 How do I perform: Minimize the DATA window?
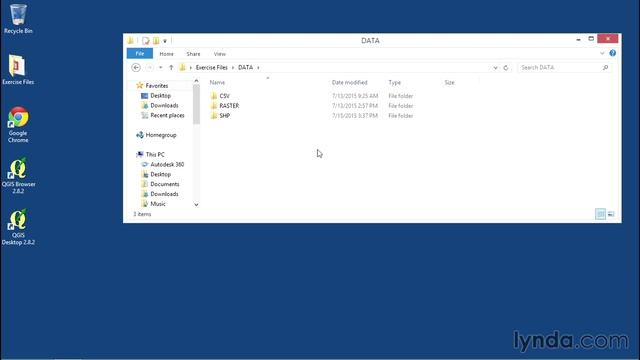pyautogui.click(x=578, y=39)
